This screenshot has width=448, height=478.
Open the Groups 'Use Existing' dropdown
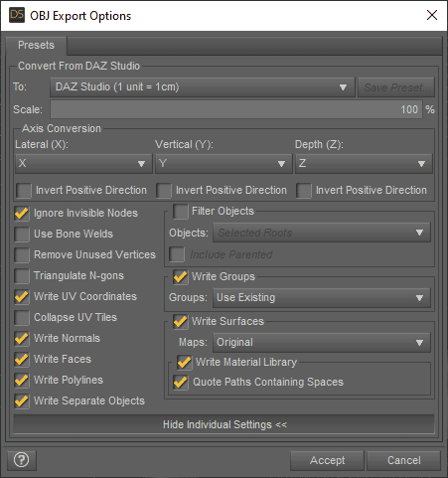(322, 298)
